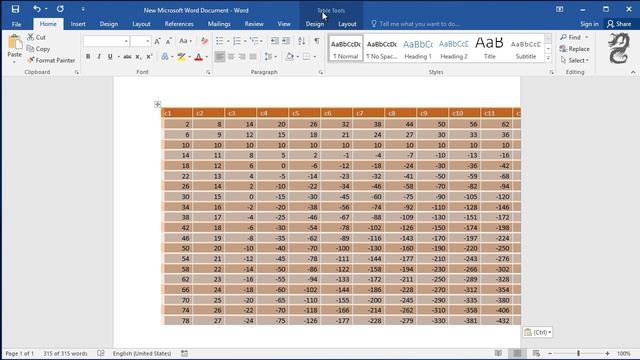The image size is (640, 360).
Task: Justify the paragraph text
Action: (253, 57)
